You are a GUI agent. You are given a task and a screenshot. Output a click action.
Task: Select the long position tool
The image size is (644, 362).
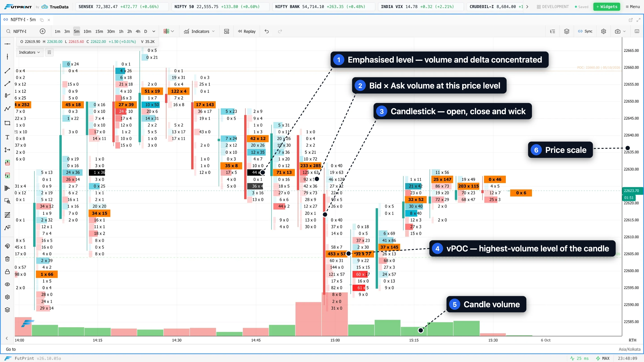(x=7, y=163)
